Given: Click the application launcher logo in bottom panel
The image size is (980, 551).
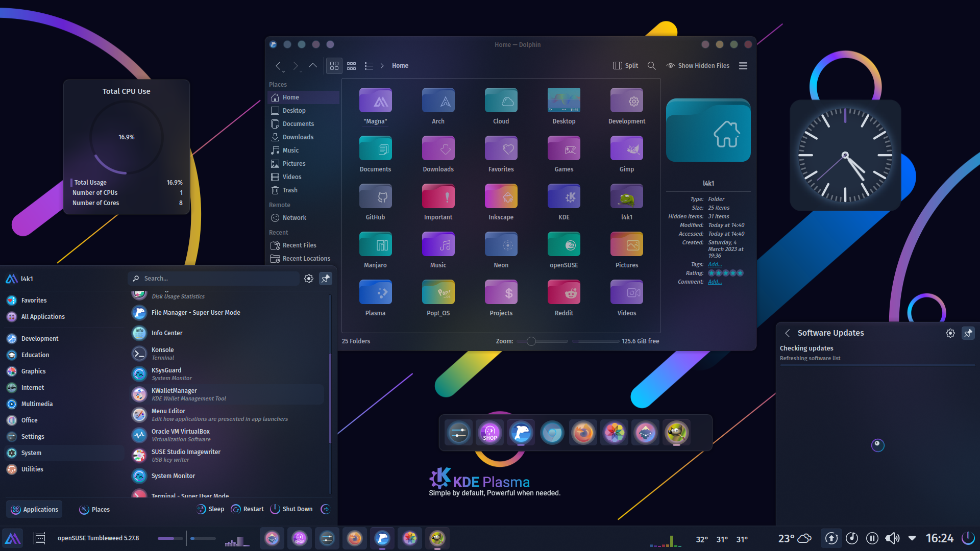Looking at the screenshot, I should [x=13, y=538].
